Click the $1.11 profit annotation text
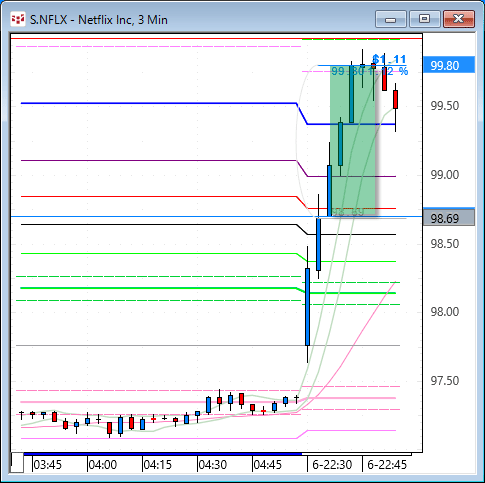The width and height of the screenshot is (485, 483). [x=389, y=59]
